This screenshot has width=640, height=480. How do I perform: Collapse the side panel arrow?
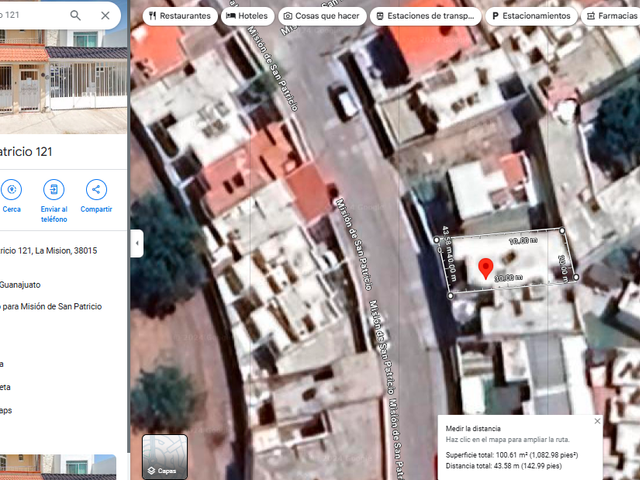click(x=137, y=243)
